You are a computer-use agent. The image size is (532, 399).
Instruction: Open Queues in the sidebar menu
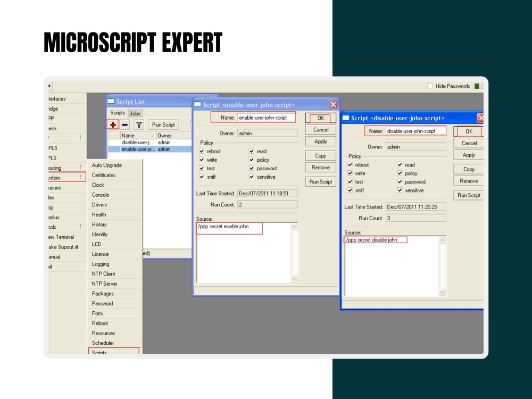[67, 188]
